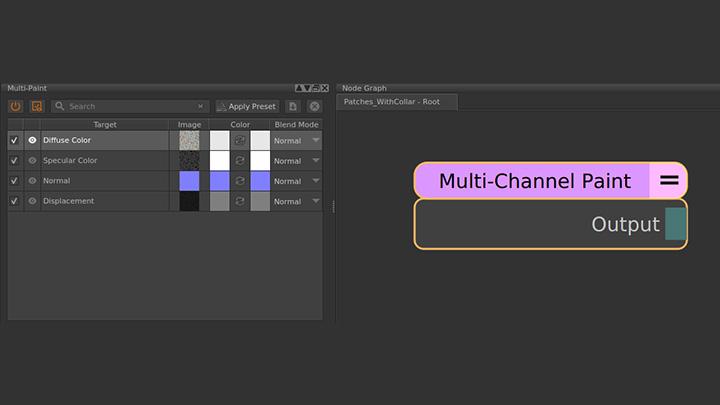
Task: Select the Multi-Channel Paint node title
Action: coord(535,180)
